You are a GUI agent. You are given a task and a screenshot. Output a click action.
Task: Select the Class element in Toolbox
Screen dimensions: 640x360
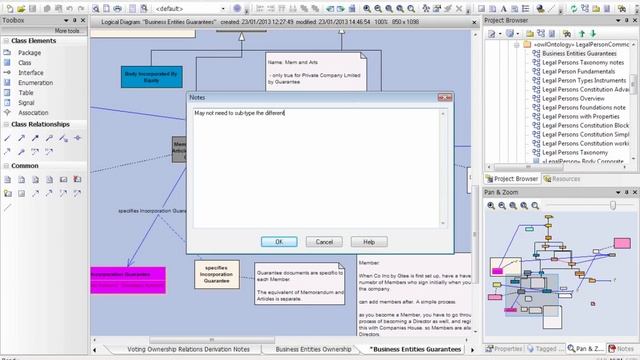[24, 63]
